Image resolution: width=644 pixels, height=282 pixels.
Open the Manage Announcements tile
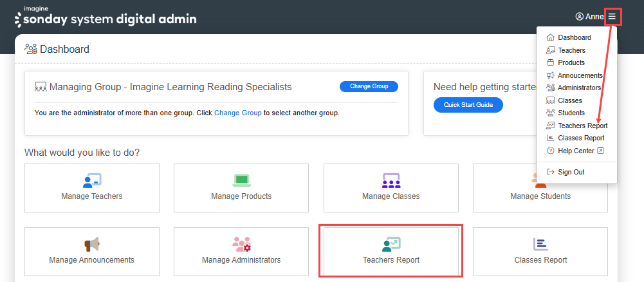coord(92,252)
